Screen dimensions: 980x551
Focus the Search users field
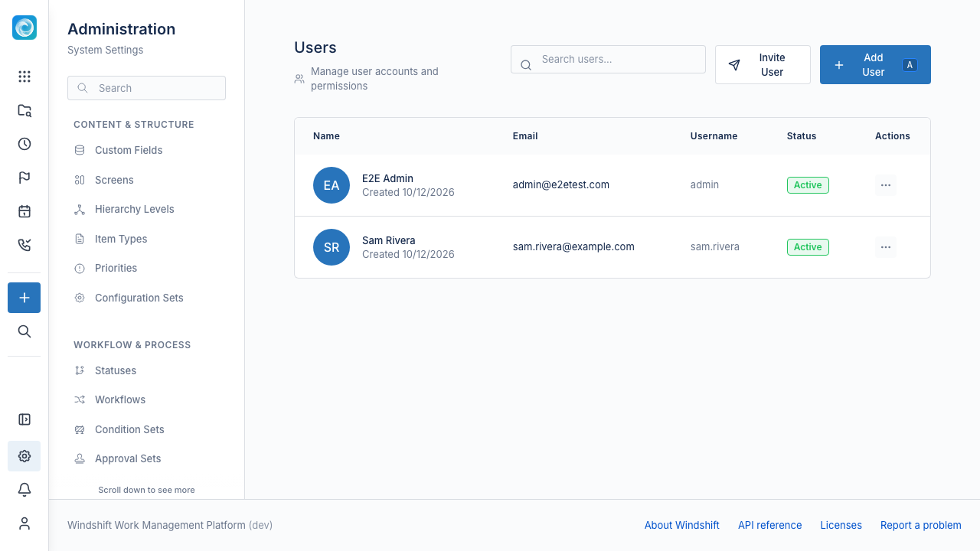point(608,60)
